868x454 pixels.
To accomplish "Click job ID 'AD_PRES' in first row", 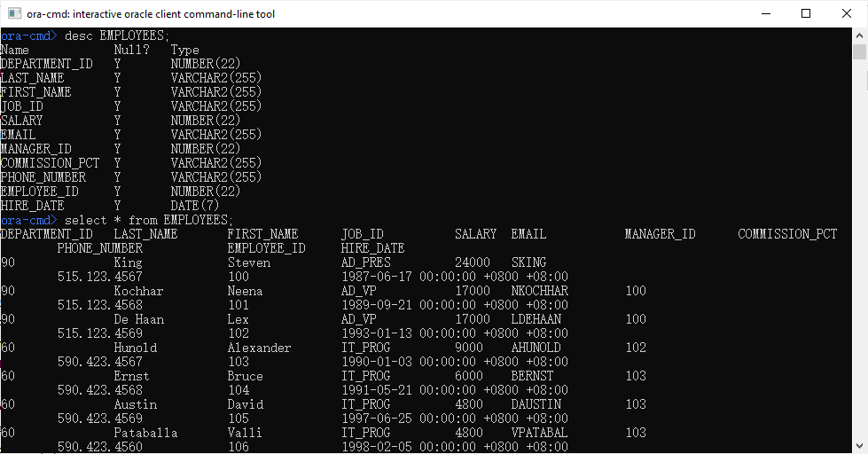I will click(365, 262).
